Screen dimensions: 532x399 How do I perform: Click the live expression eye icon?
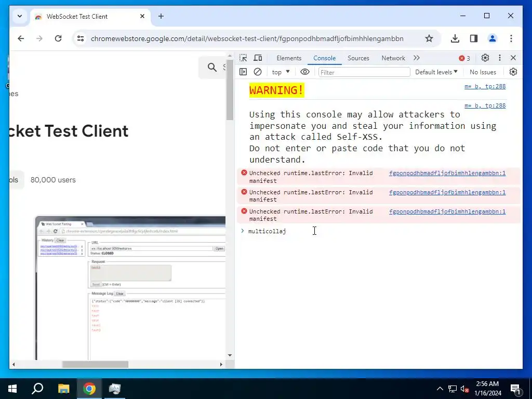click(x=304, y=72)
